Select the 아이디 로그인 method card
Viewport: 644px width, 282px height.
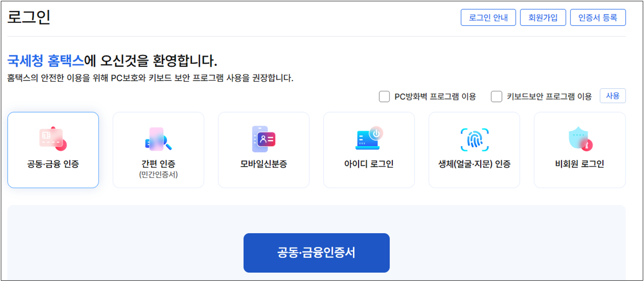click(x=369, y=149)
